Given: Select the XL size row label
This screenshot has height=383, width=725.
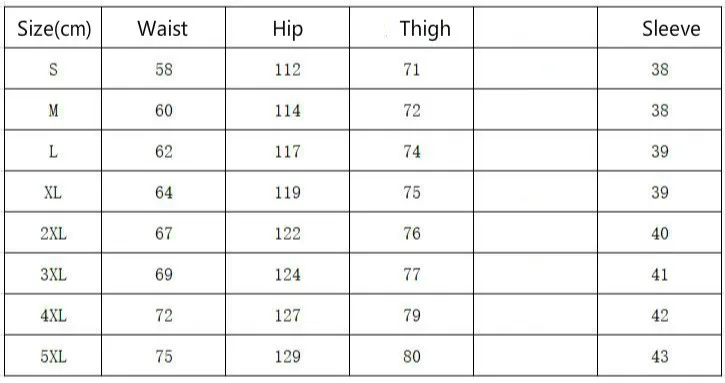Looking at the screenshot, I should (53, 192).
